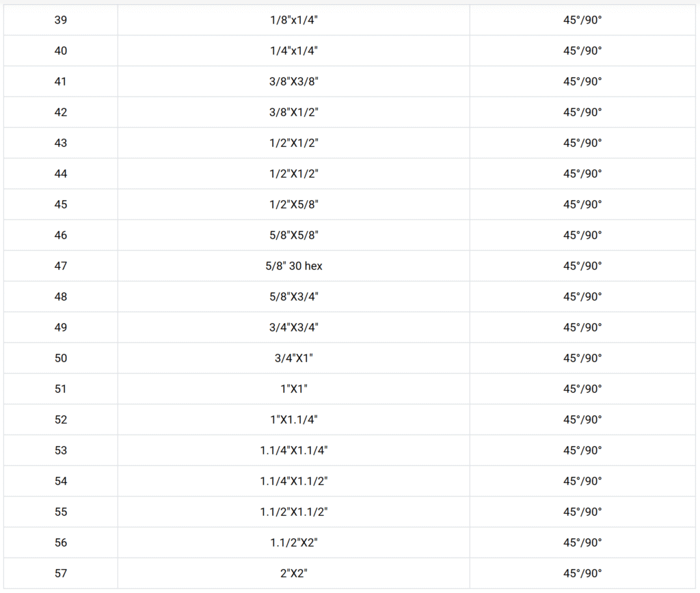This screenshot has height=593, width=700.
Task: Click the 2"X2" size cell
Action: pyautogui.click(x=294, y=573)
